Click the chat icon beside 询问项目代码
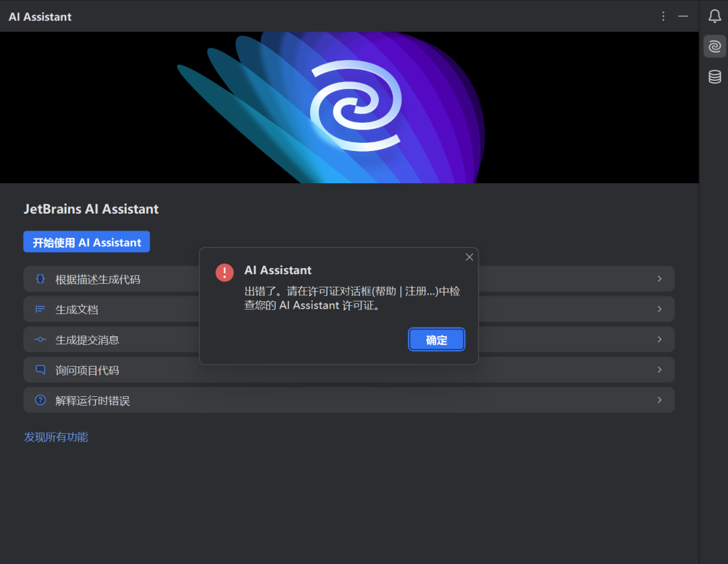The image size is (728, 564). click(x=40, y=370)
